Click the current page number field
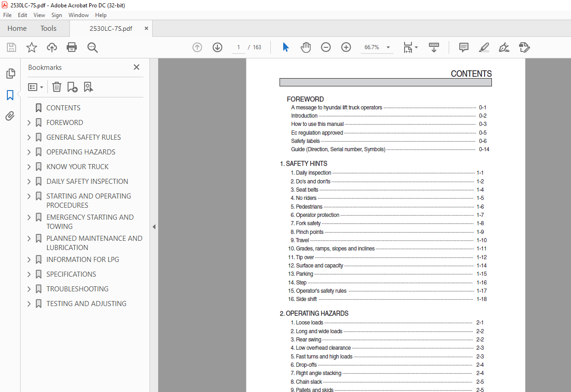The height and width of the screenshot is (392, 571). click(239, 47)
